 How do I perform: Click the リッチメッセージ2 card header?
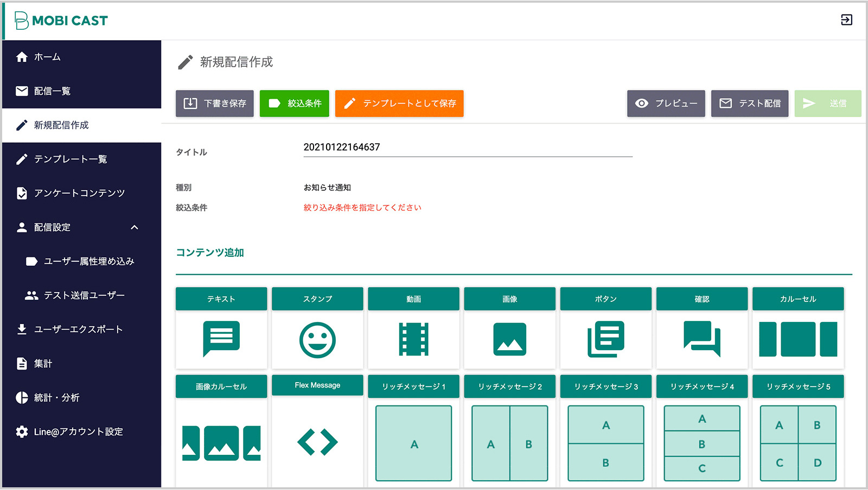pos(509,386)
